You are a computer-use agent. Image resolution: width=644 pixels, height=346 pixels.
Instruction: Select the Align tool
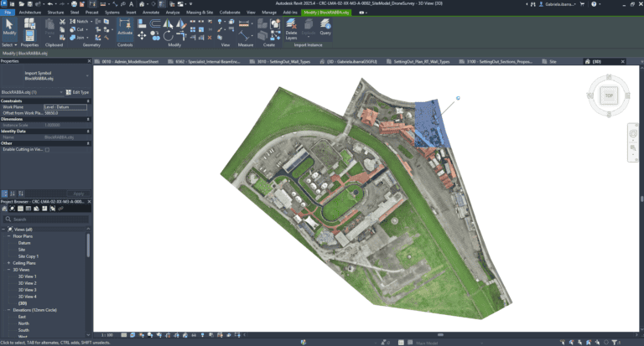[142, 23]
